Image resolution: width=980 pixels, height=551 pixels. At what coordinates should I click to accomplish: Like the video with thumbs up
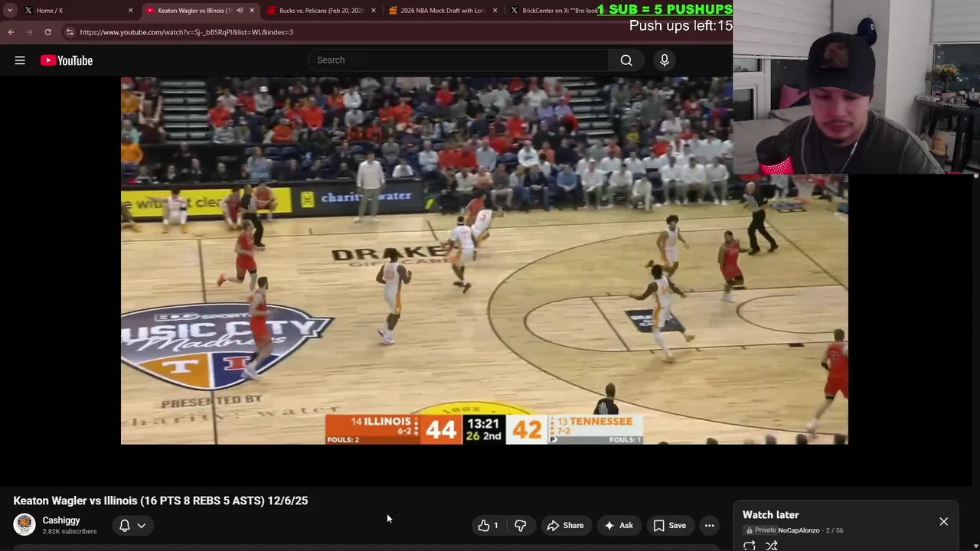[488, 525]
